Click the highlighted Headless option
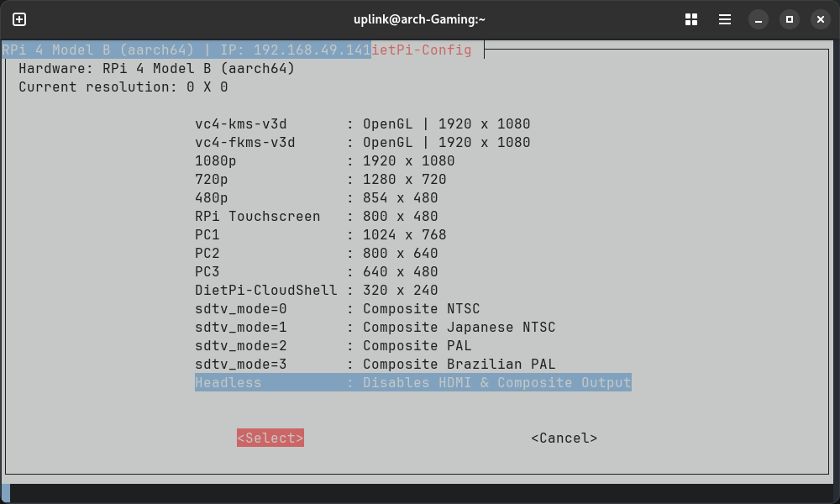This screenshot has height=504, width=840. pos(412,382)
